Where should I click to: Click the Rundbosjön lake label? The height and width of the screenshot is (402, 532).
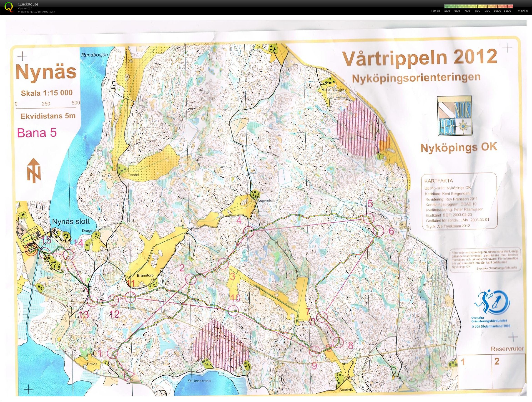[x=95, y=55]
